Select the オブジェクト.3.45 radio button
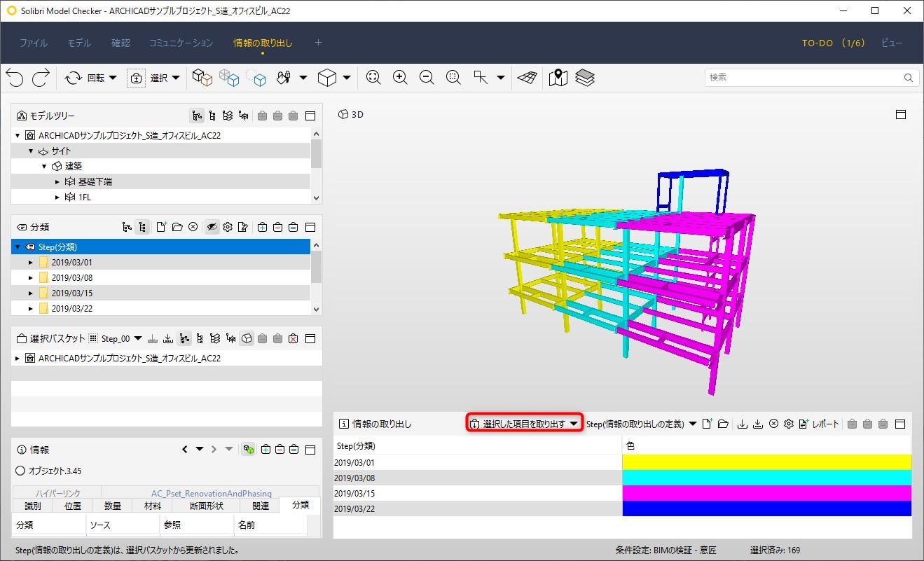The width and height of the screenshot is (924, 561). (x=20, y=471)
